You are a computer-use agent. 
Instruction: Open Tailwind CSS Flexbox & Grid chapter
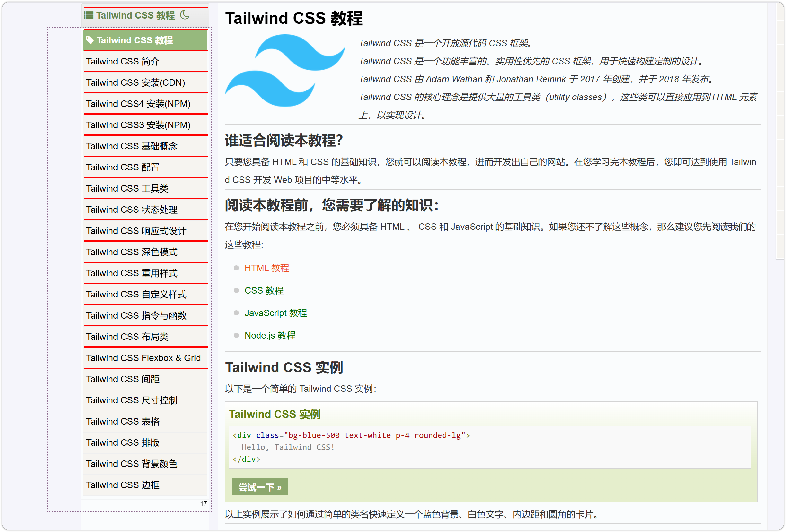146,358
